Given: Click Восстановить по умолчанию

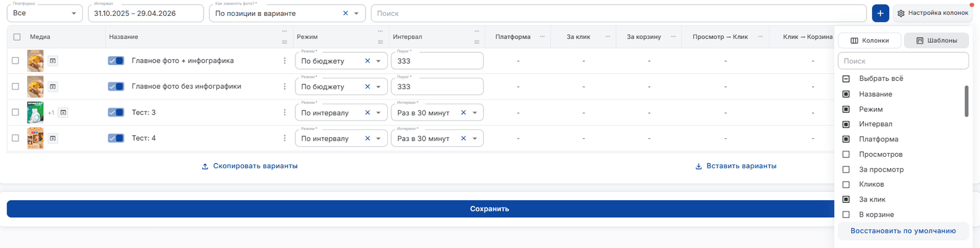Looking at the screenshot, I should point(903,231).
